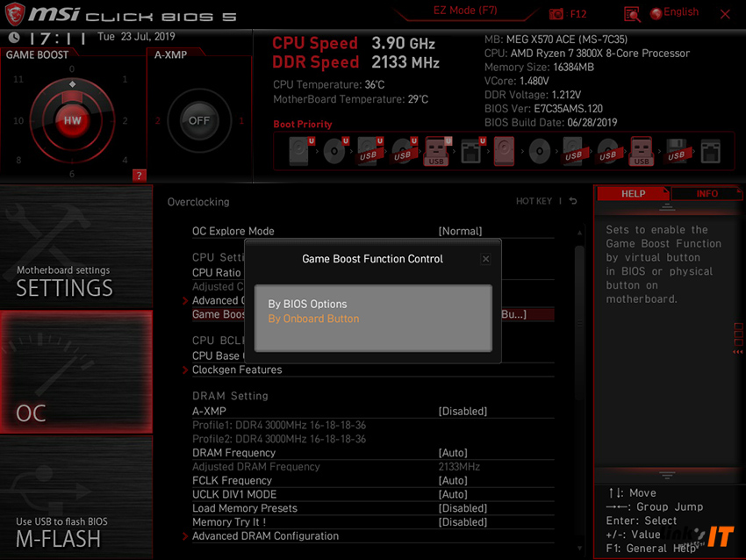Open Load Memory Presets [Disabled] value
746x560 pixels.
[463, 508]
